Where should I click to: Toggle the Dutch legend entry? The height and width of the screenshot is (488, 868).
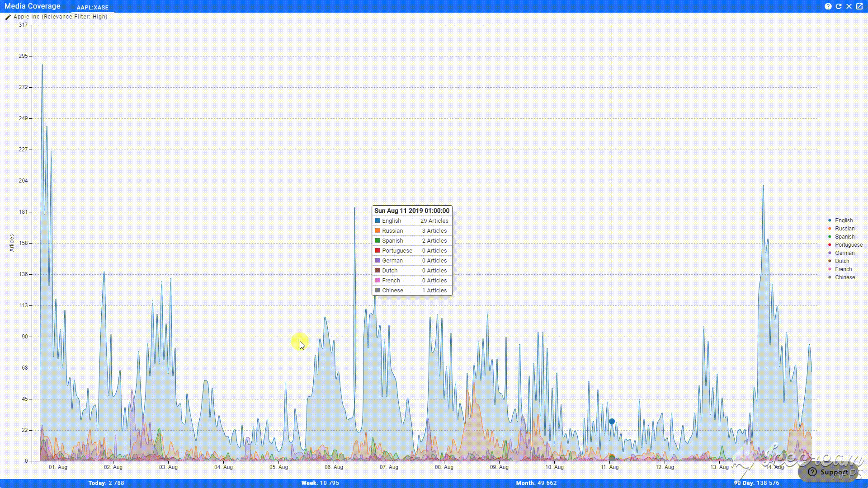click(x=841, y=261)
